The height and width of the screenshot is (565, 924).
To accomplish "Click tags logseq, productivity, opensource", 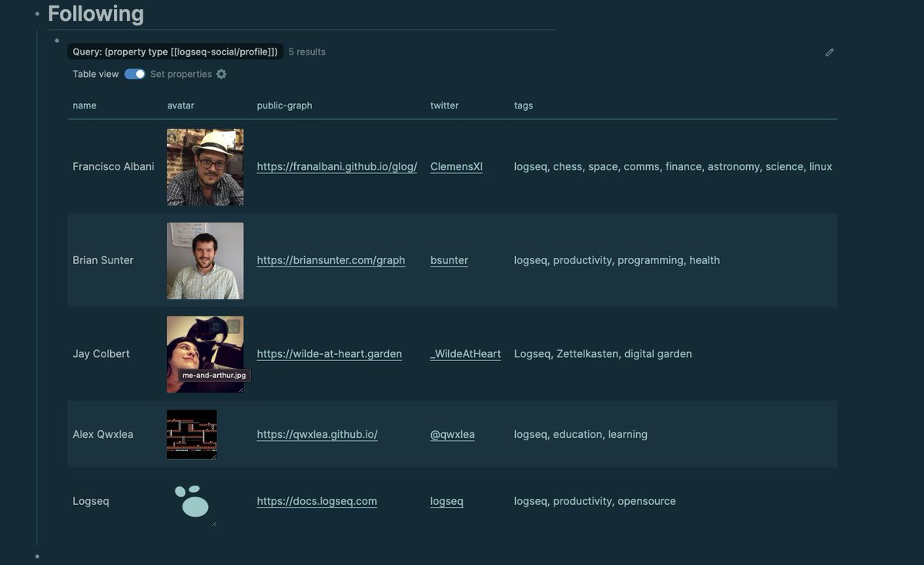I will [595, 501].
